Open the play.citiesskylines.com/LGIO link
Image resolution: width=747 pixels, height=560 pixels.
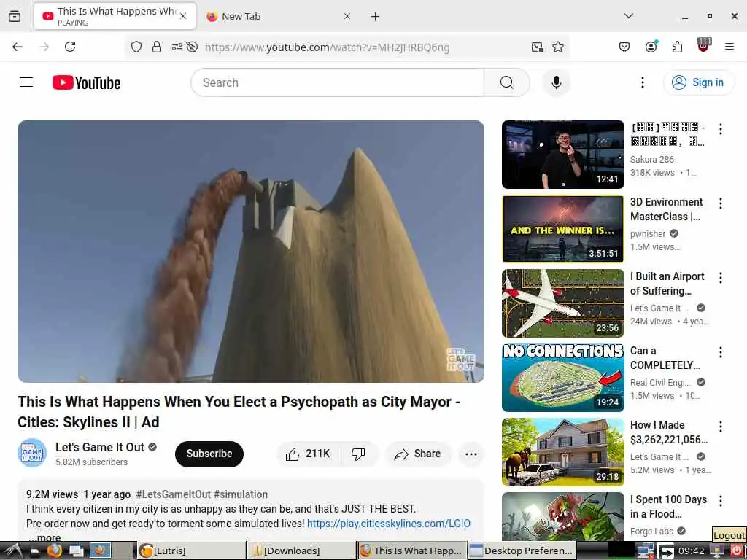point(388,524)
